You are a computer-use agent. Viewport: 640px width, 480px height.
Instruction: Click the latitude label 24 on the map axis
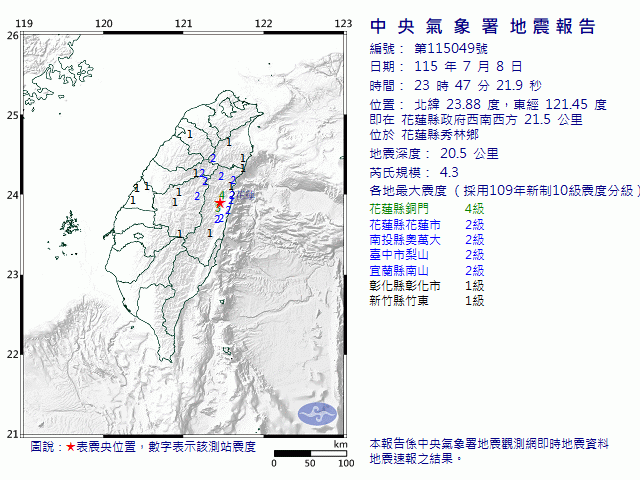(x=13, y=195)
